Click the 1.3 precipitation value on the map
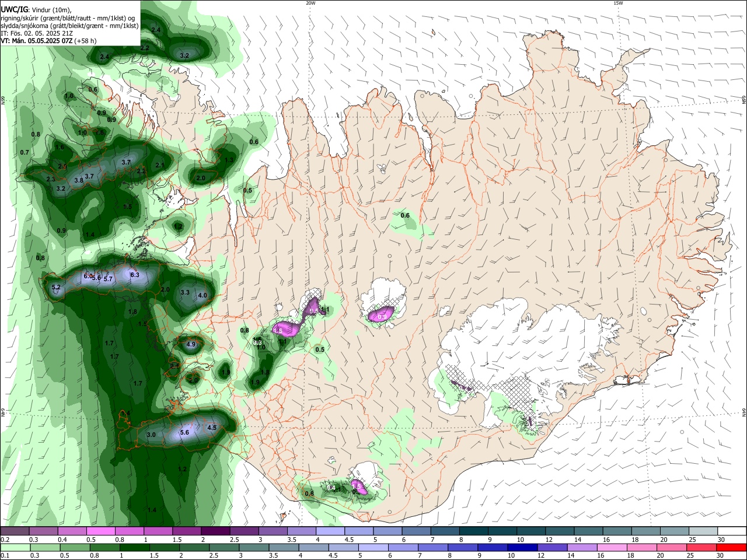Viewport: 747px width, 560px height. [229, 160]
